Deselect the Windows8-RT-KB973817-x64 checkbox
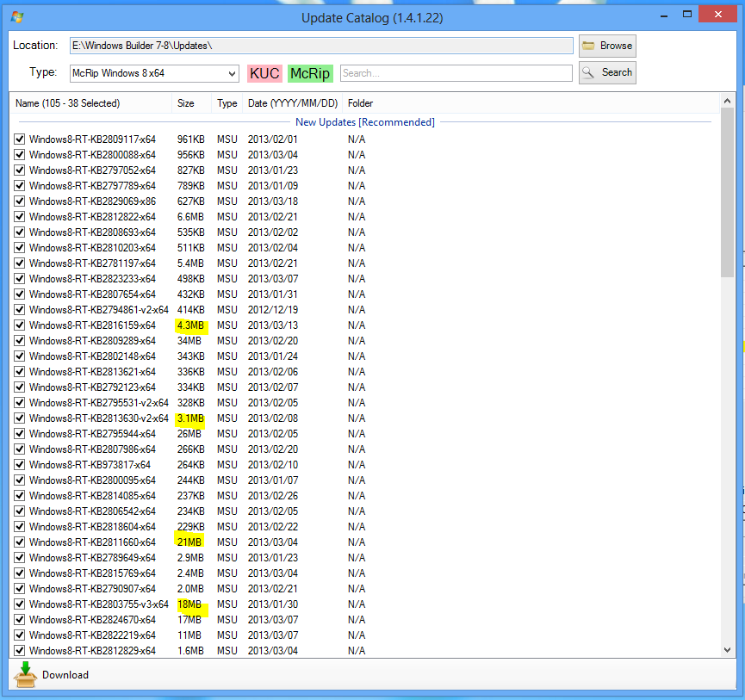This screenshot has height=700, width=745. (20, 465)
